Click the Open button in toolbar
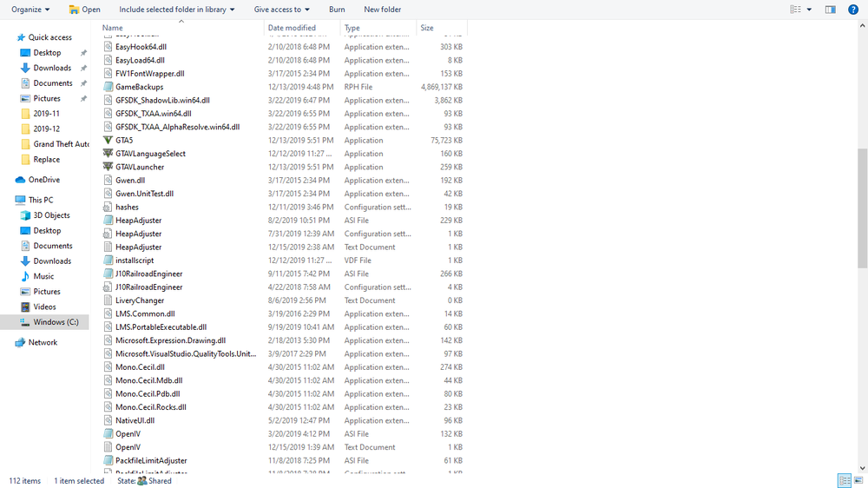This screenshot has height=488, width=868. pos(84,10)
